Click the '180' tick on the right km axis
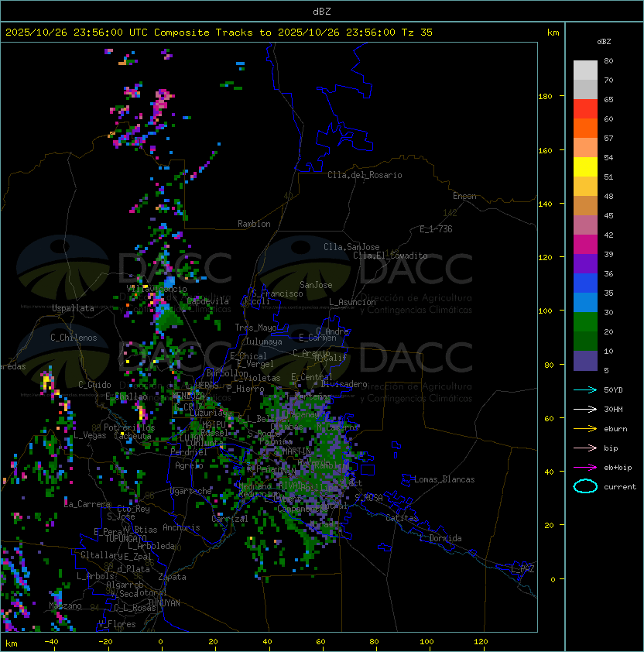 (545, 97)
